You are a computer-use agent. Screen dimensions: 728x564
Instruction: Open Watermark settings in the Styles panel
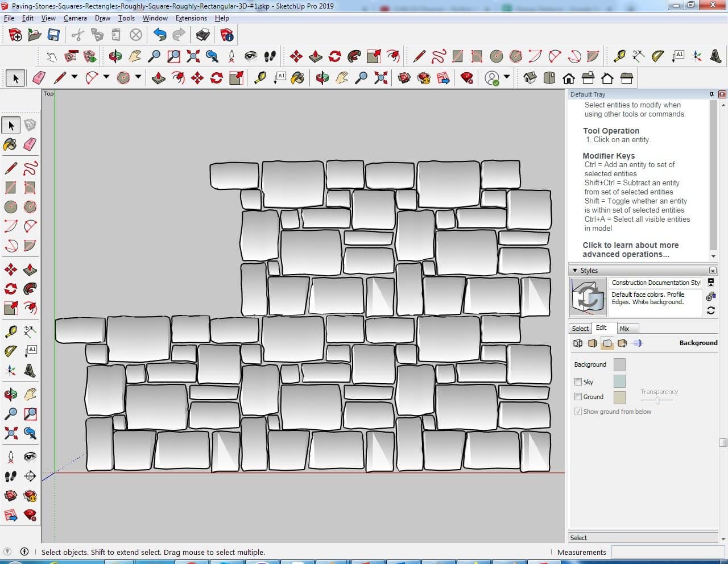[622, 343]
